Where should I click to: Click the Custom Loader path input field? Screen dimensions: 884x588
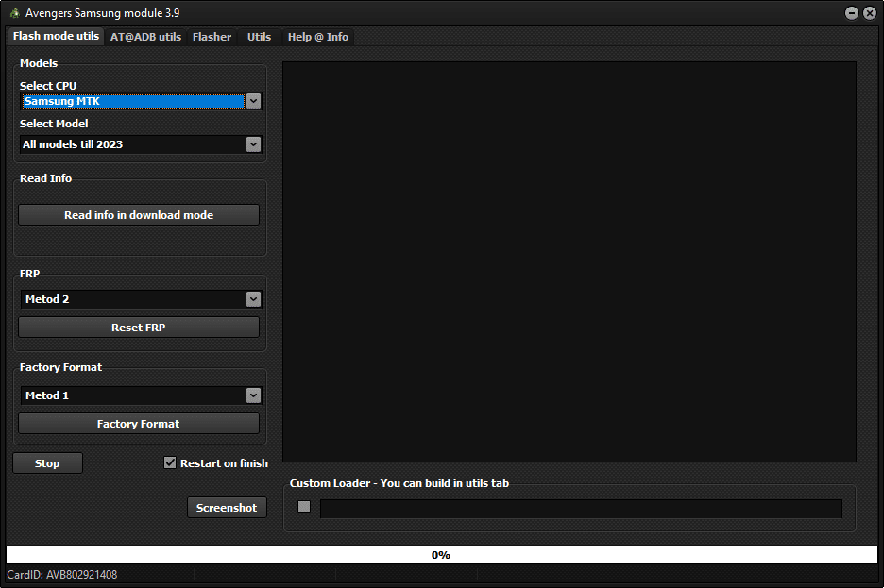pos(581,509)
